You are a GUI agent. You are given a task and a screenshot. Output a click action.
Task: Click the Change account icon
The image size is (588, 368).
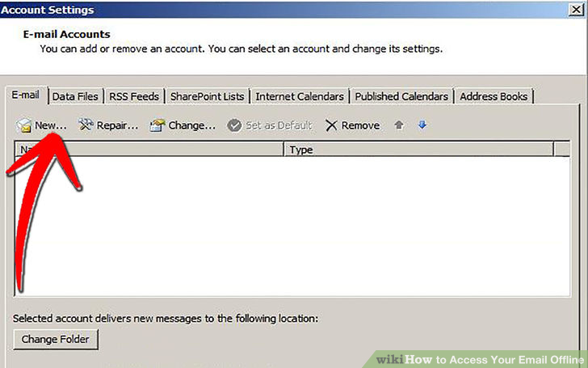(157, 125)
